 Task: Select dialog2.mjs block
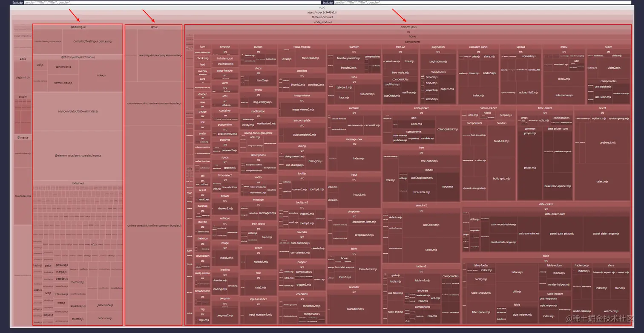coord(316,161)
